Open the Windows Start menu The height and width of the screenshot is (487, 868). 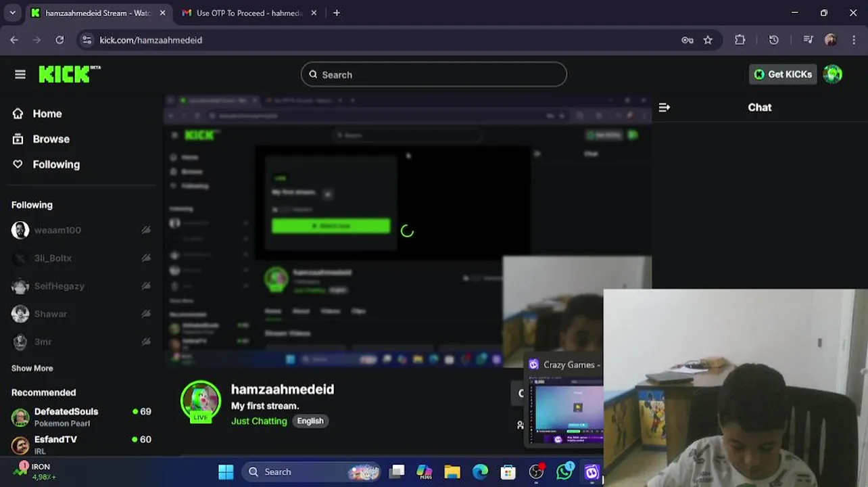point(226,471)
